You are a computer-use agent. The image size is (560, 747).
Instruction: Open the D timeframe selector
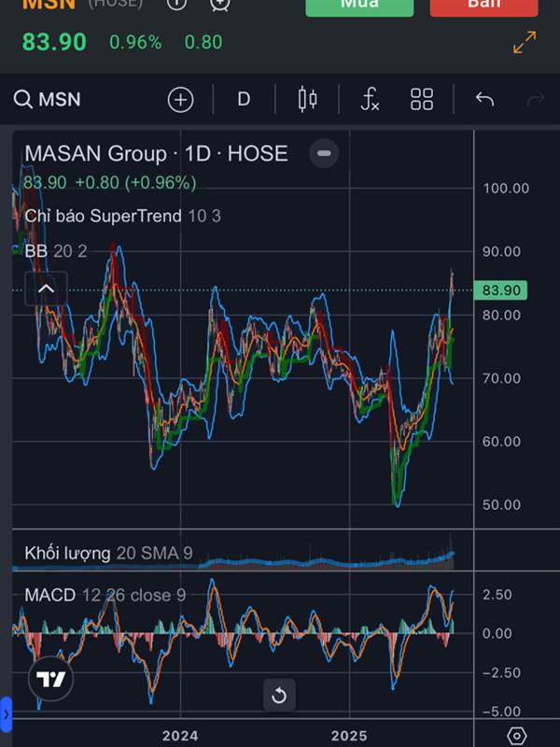click(244, 100)
